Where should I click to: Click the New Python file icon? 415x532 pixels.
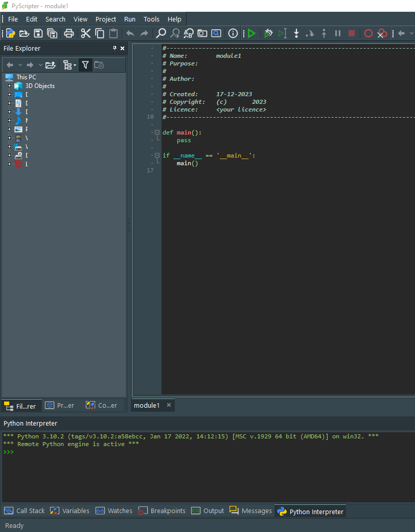point(10,34)
